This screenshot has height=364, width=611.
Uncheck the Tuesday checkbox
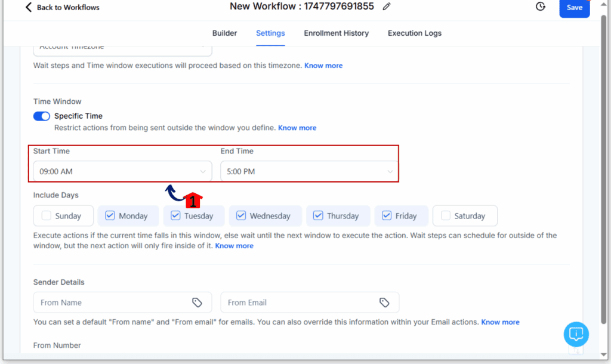coord(175,215)
